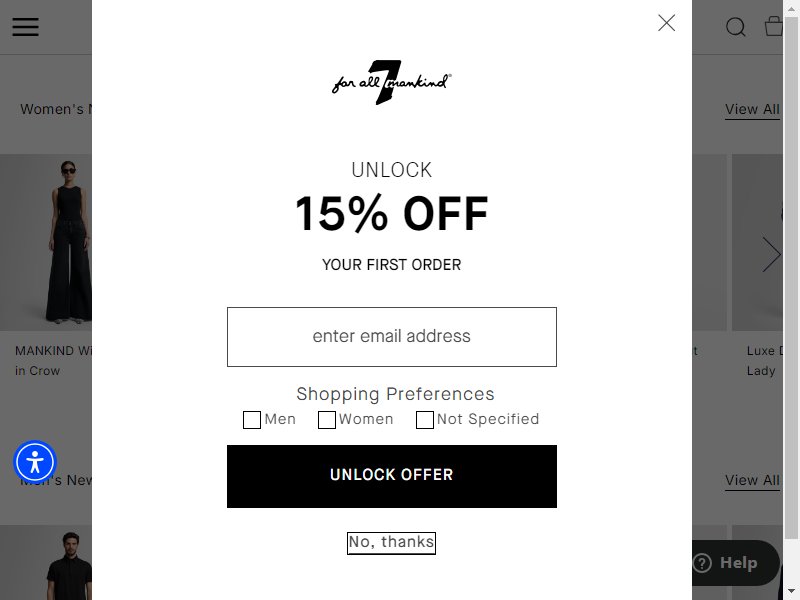Check the Not Specified preference
This screenshot has width=800, height=600.
424,420
